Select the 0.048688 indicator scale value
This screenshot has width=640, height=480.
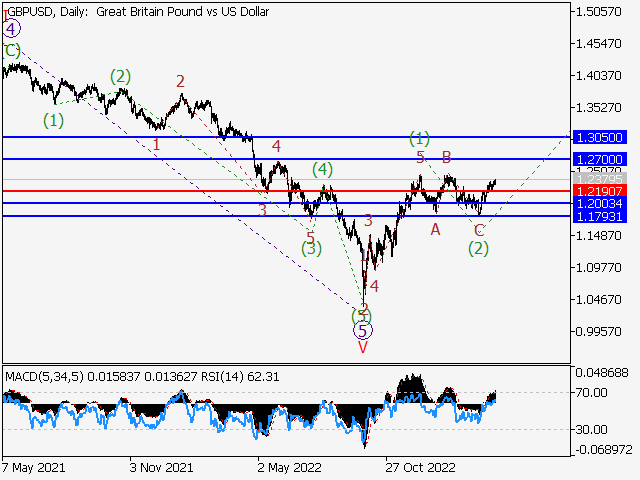point(602,373)
